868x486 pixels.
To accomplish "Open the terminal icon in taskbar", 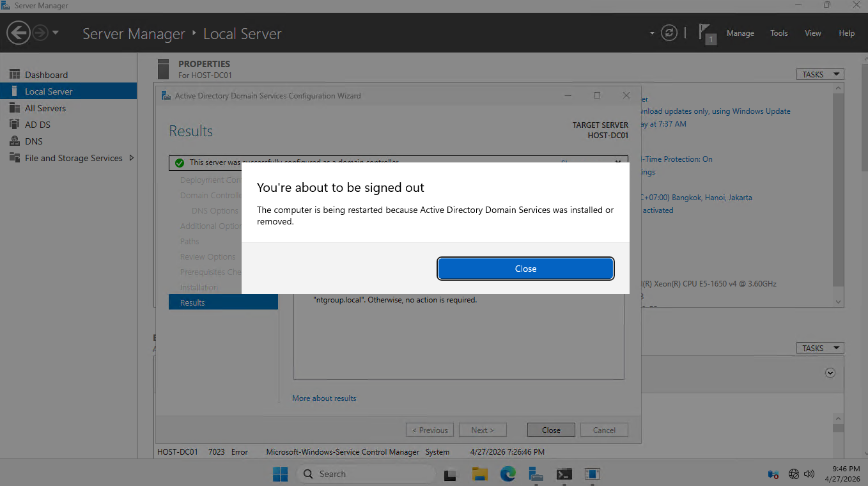I will [564, 474].
